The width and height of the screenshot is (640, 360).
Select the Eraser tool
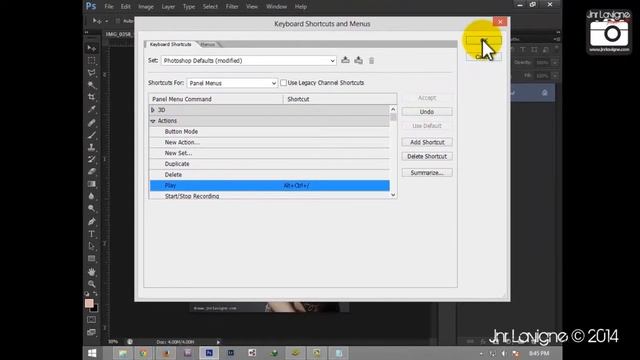coord(92,171)
